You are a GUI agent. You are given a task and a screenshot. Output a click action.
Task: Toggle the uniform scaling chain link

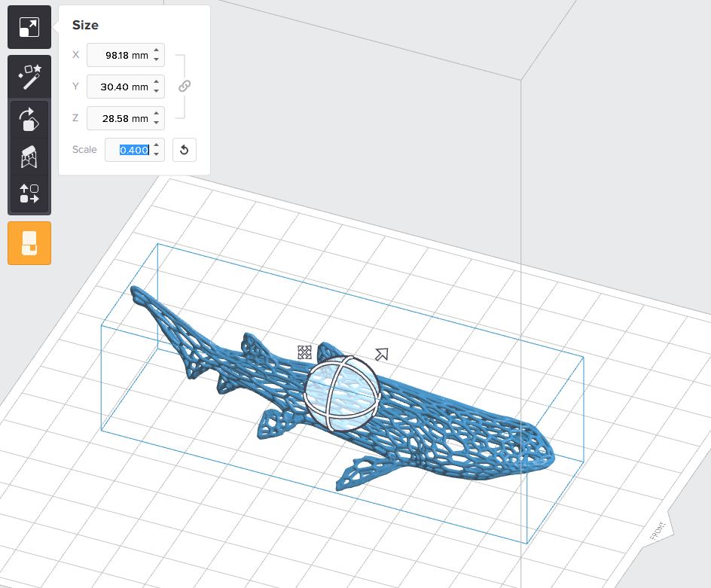(x=184, y=86)
